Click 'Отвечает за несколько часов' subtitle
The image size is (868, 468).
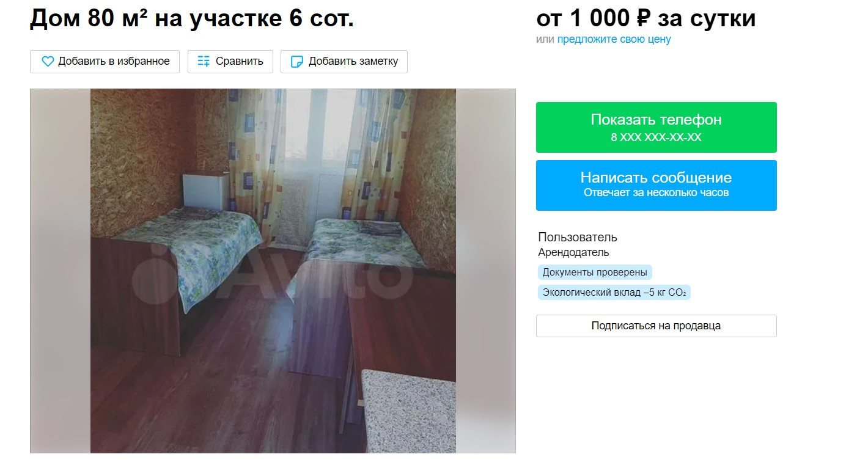[x=656, y=193]
